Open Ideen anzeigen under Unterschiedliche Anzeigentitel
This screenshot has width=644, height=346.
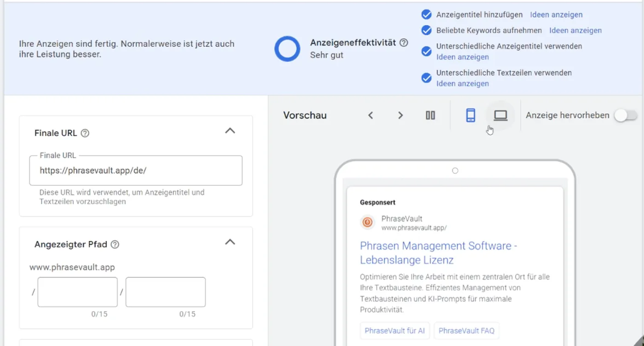tap(462, 57)
